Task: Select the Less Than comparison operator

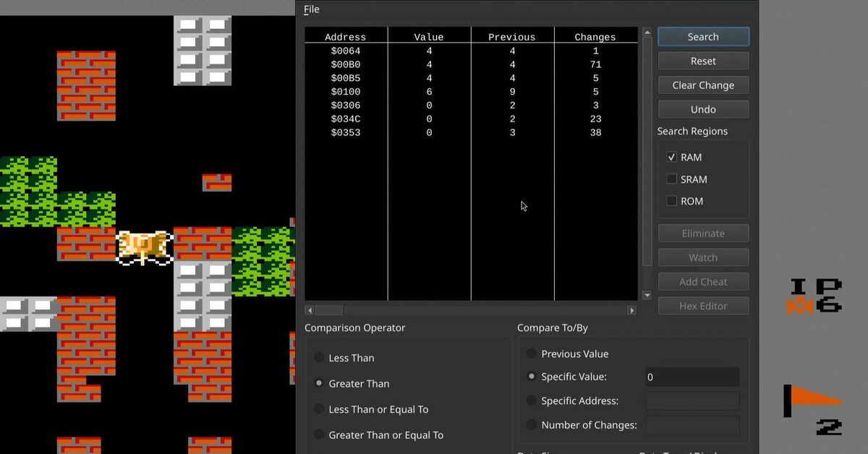Action: pyautogui.click(x=319, y=358)
